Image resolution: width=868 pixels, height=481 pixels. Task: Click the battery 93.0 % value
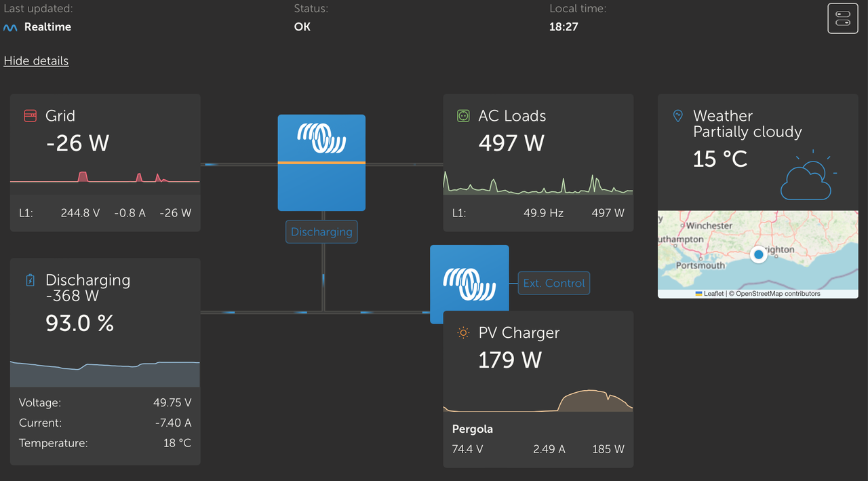coord(79,324)
